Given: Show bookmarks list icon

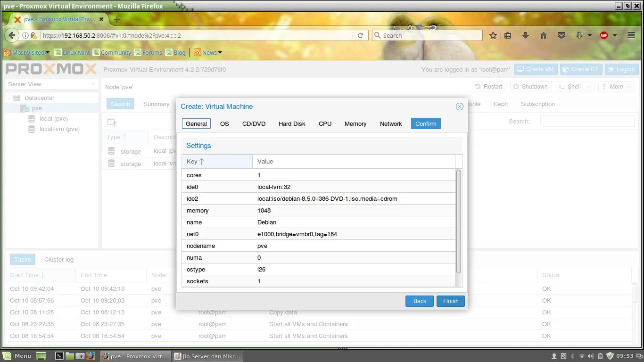Looking at the screenshot, I should point(508,35).
